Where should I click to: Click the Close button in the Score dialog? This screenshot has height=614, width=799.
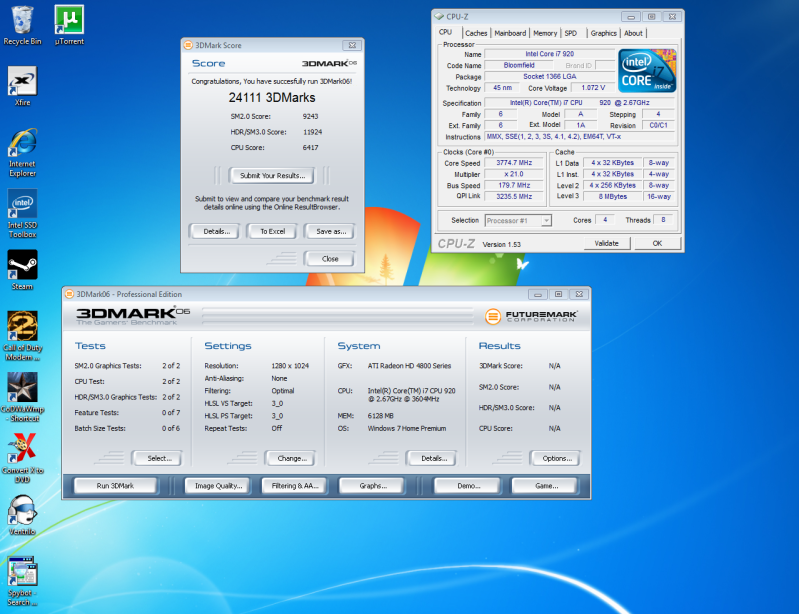coord(330,259)
